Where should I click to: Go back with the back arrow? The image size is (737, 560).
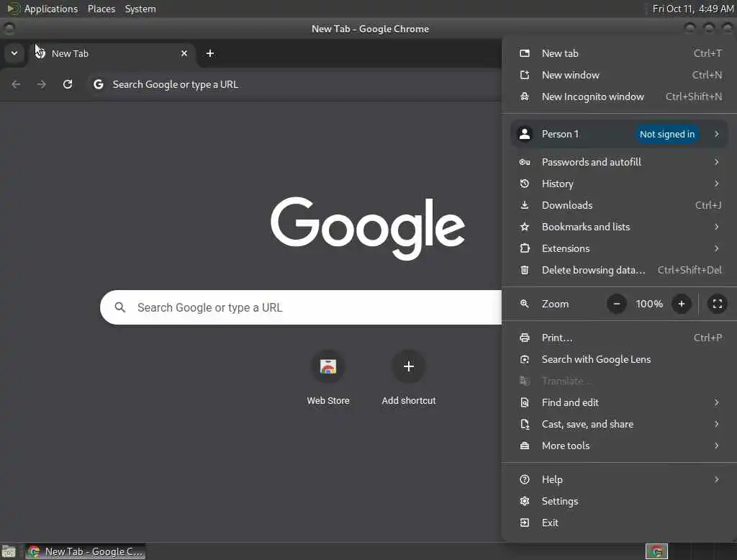pos(16,84)
